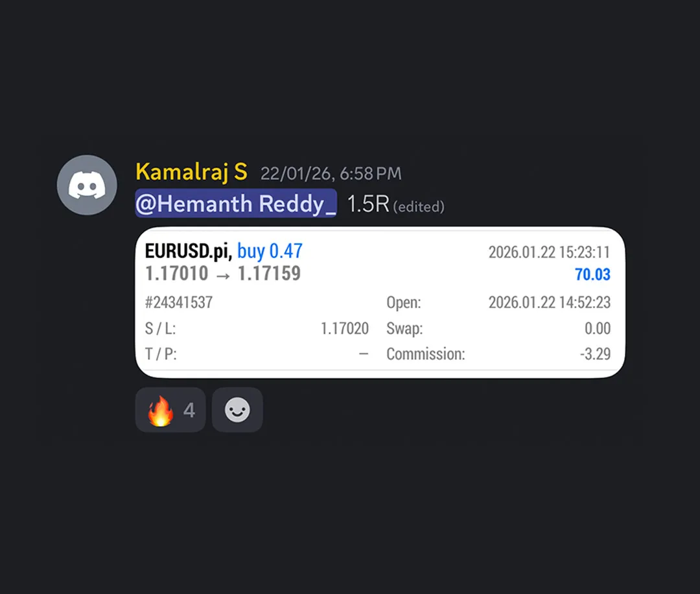
Task: Click the 1.5R message text
Action: [368, 204]
